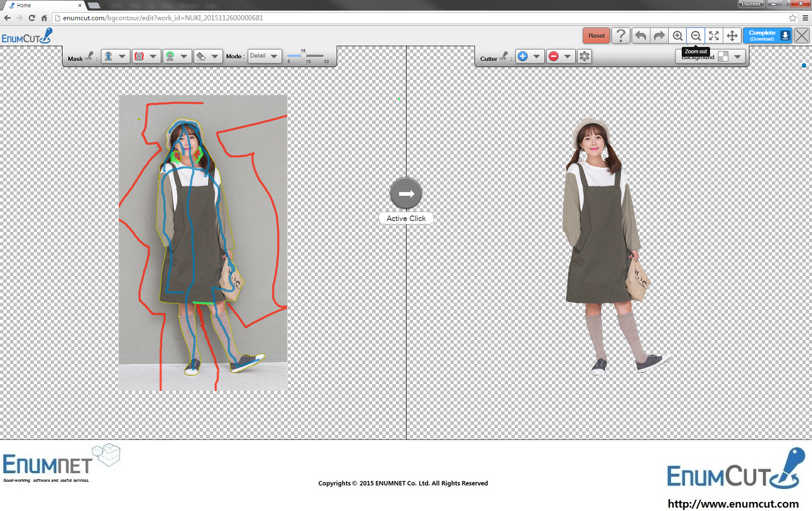The width and height of the screenshot is (812, 511).
Task: Open the red background brush dropdown arrow
Action: click(153, 56)
